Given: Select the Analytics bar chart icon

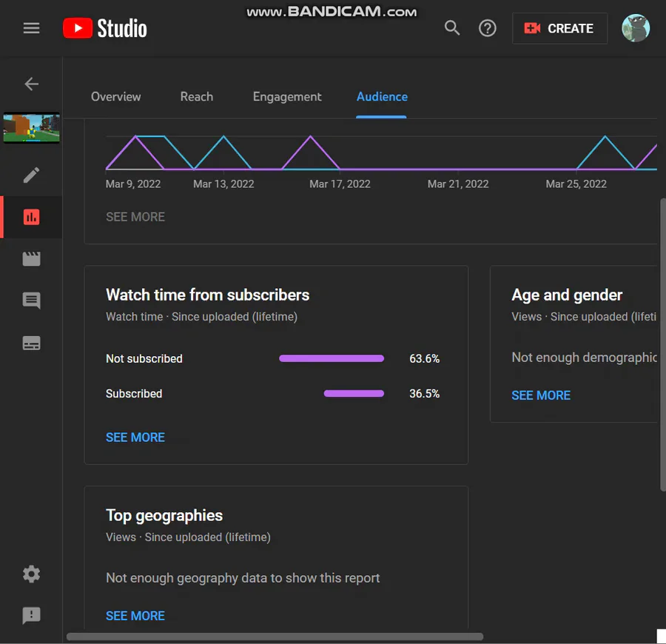Looking at the screenshot, I should coord(31,217).
